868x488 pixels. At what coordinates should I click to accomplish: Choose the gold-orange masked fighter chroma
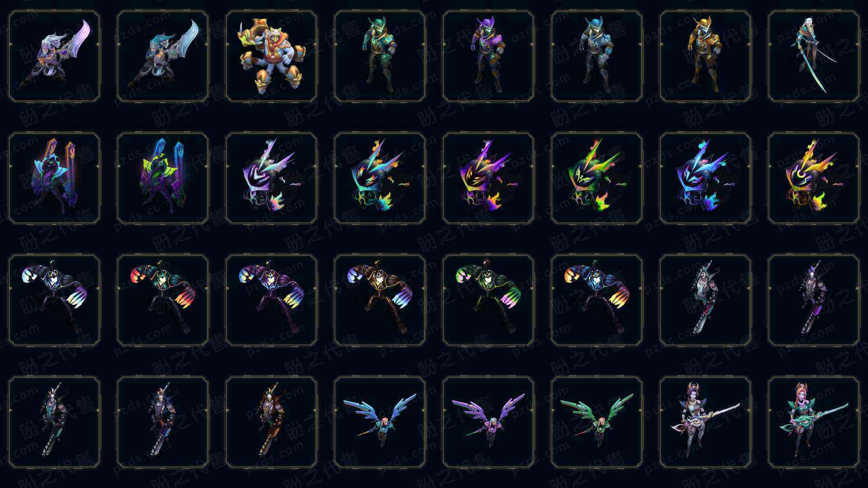(705, 56)
